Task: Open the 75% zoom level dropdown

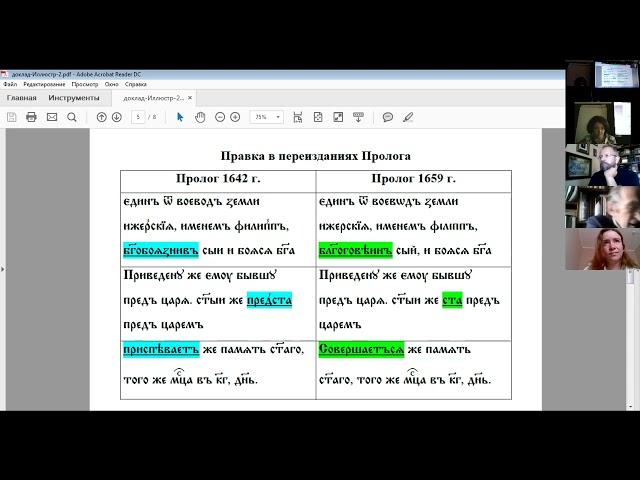Action: [265, 117]
